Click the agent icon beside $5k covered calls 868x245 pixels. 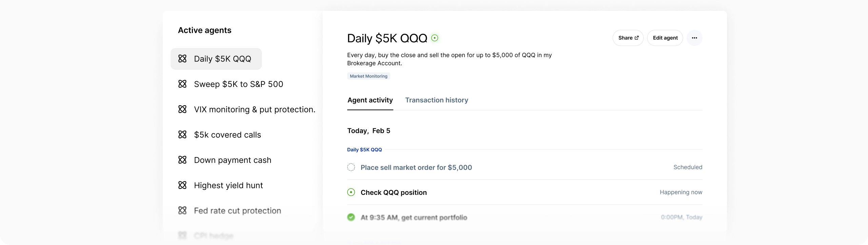182,135
